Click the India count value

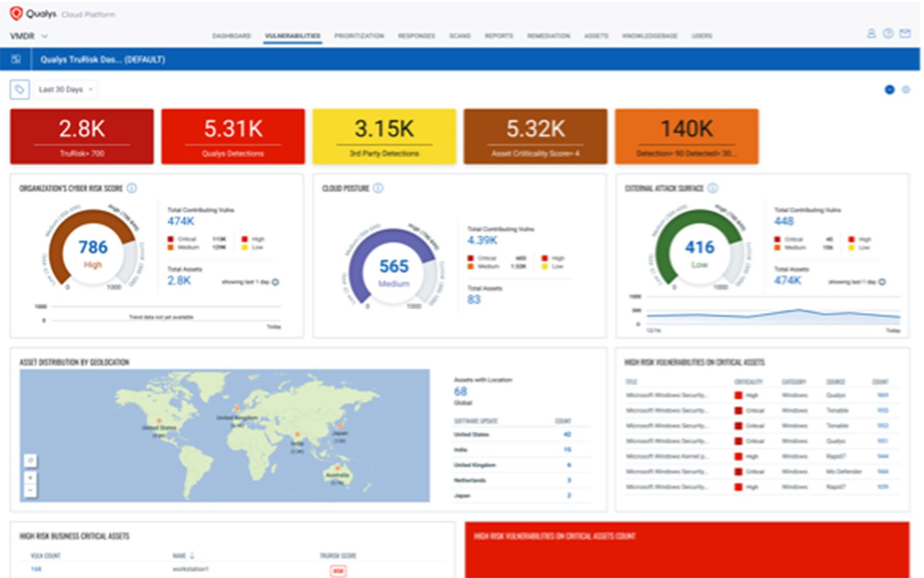pos(567,450)
